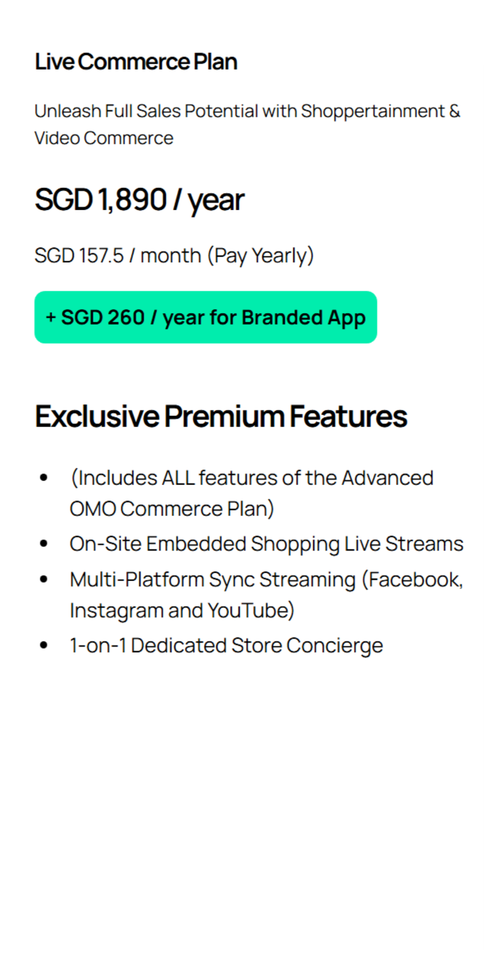Select the Live Commerce Plan title
490x980 pixels.
(136, 62)
